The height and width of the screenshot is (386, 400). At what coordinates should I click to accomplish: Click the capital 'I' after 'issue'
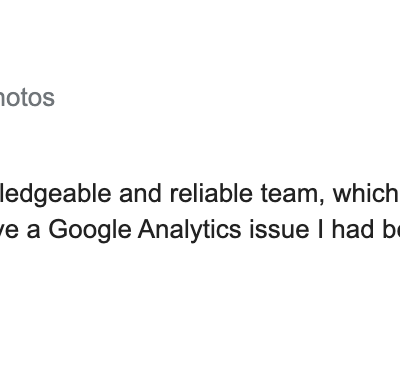(x=321, y=229)
